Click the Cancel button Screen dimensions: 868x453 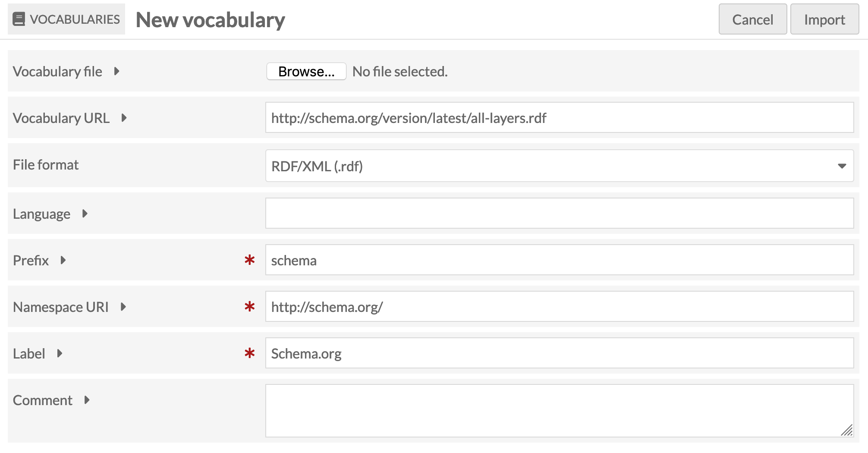coord(753,19)
